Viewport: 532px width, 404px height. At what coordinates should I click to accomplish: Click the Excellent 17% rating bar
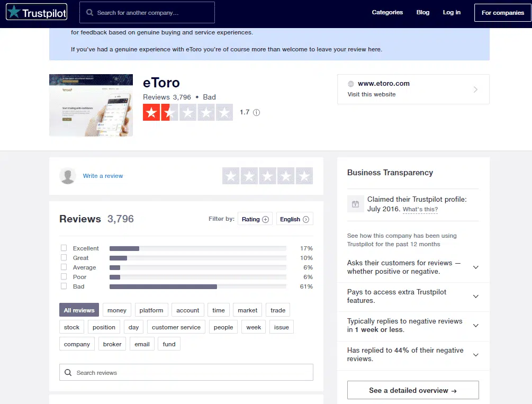(x=198, y=248)
